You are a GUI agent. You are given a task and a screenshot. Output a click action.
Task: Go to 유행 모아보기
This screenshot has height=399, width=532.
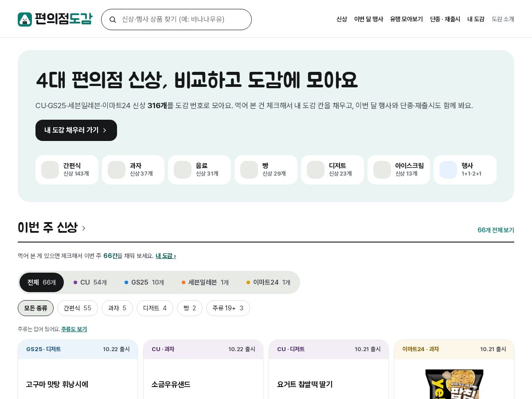point(407,20)
